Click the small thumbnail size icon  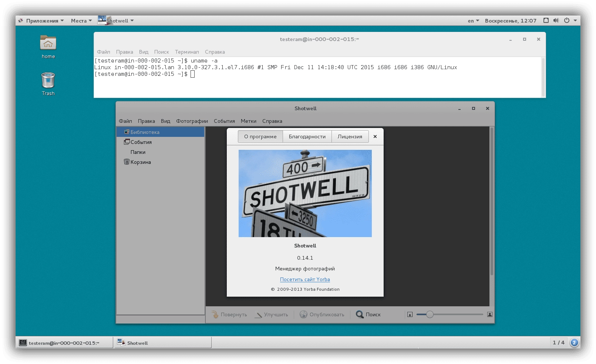point(410,314)
